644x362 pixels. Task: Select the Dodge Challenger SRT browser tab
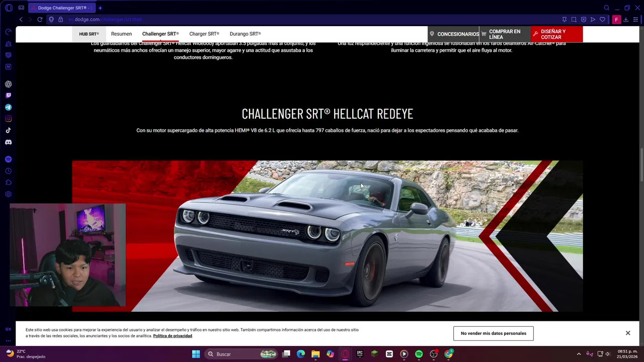click(61, 8)
